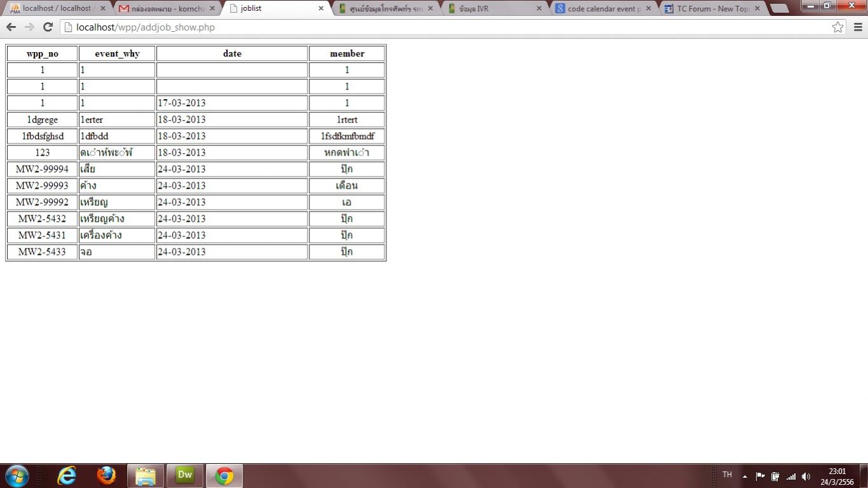This screenshot has width=868, height=488.
Task: Open the volume speaker tray icon
Action: (x=806, y=477)
